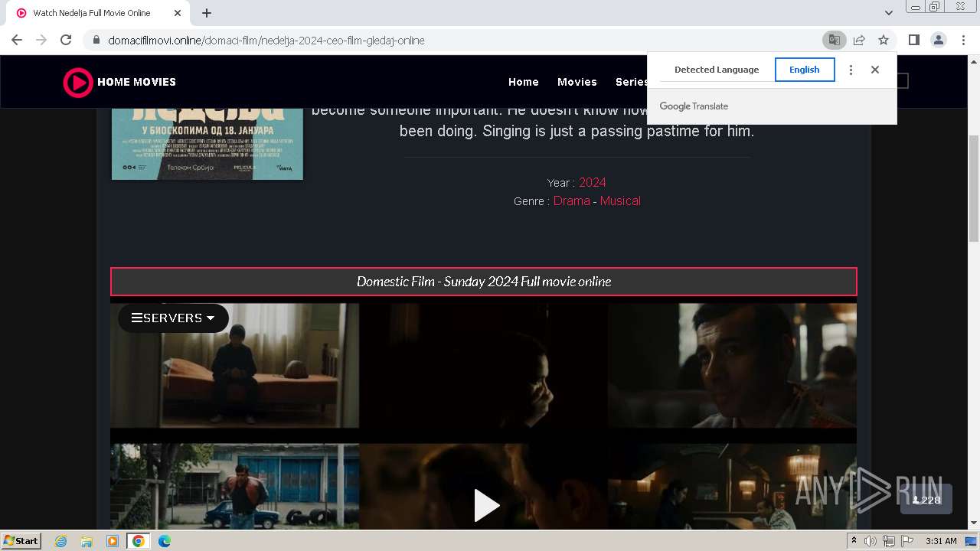Expand the tab search chevron
The width and height of the screenshot is (980, 551).
click(x=888, y=13)
